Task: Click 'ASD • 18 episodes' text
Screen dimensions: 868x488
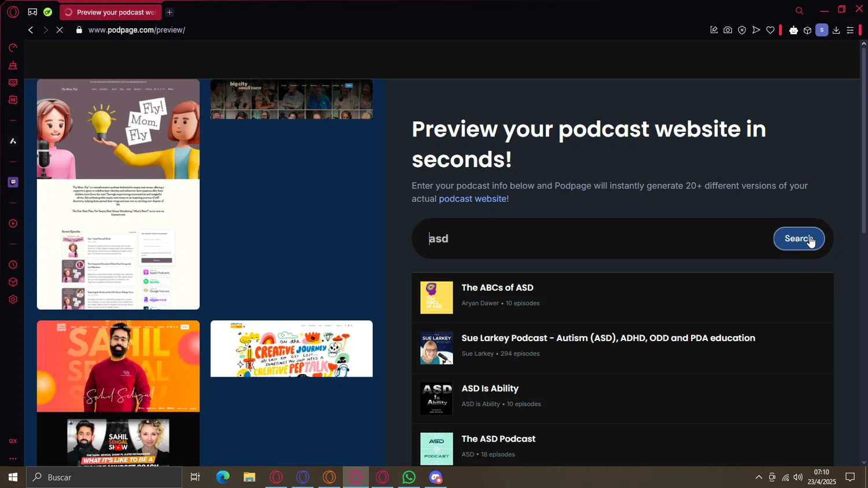Action: [x=488, y=454]
